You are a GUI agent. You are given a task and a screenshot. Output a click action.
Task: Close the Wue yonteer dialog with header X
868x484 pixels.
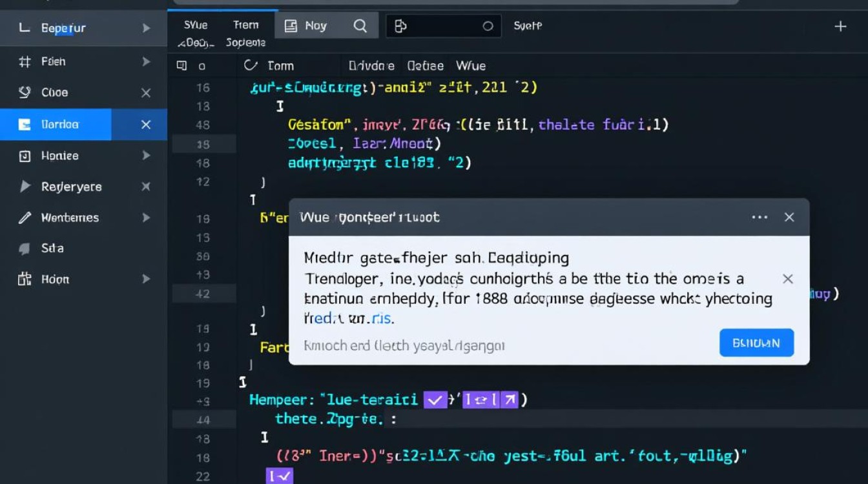point(789,217)
